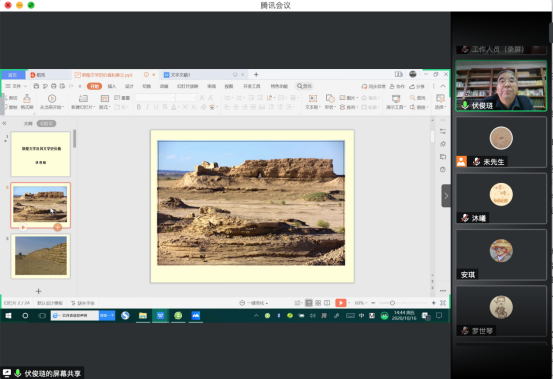Start slideshow with orange play button in status bar
Screen dimensions: 553x379
point(341,303)
